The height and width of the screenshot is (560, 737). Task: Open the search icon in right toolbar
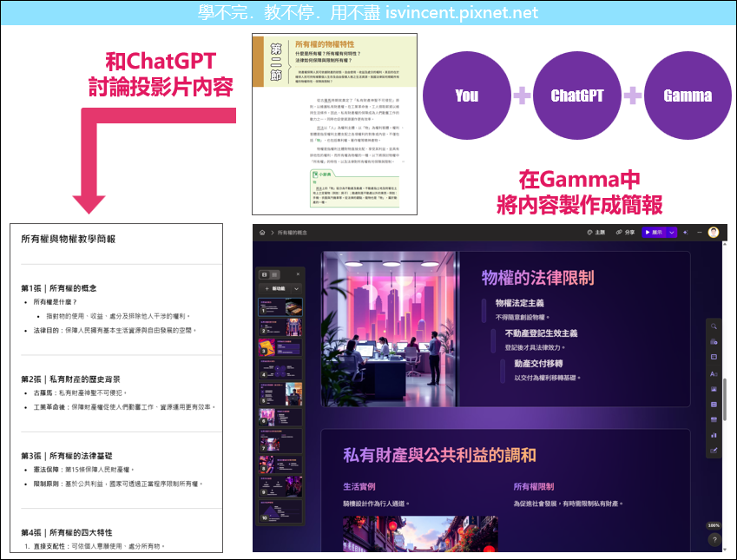coord(714,326)
